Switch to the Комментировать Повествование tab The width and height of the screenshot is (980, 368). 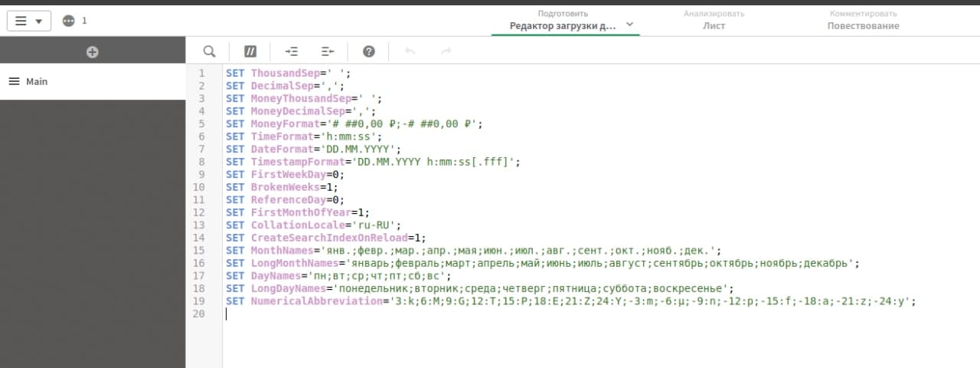click(x=863, y=19)
